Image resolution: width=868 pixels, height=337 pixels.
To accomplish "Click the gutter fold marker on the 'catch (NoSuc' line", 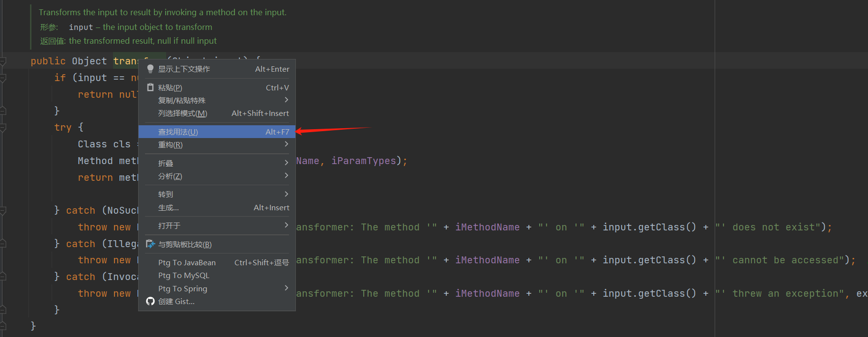I will (3, 211).
